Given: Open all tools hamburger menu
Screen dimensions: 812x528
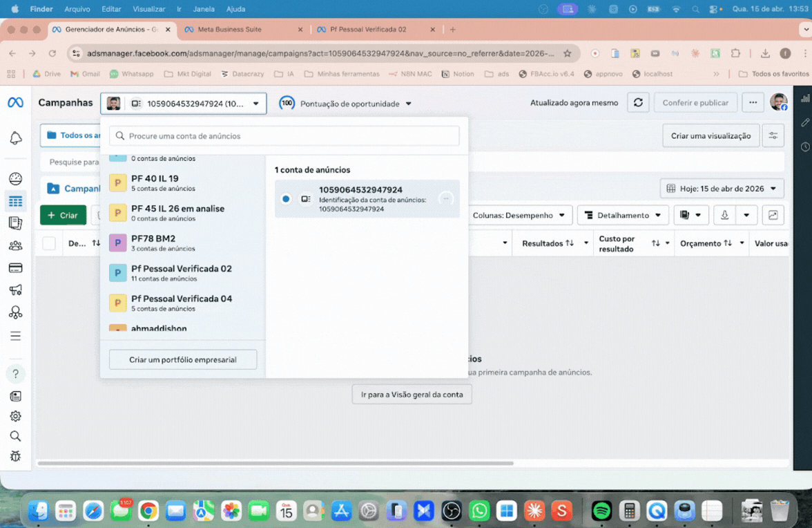Looking at the screenshot, I should (15, 336).
